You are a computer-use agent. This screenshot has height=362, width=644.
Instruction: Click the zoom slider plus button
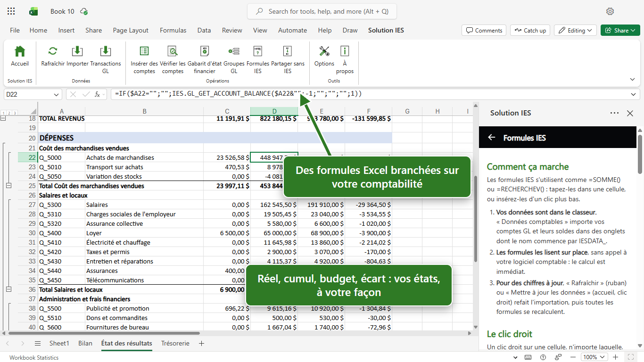tap(615, 357)
